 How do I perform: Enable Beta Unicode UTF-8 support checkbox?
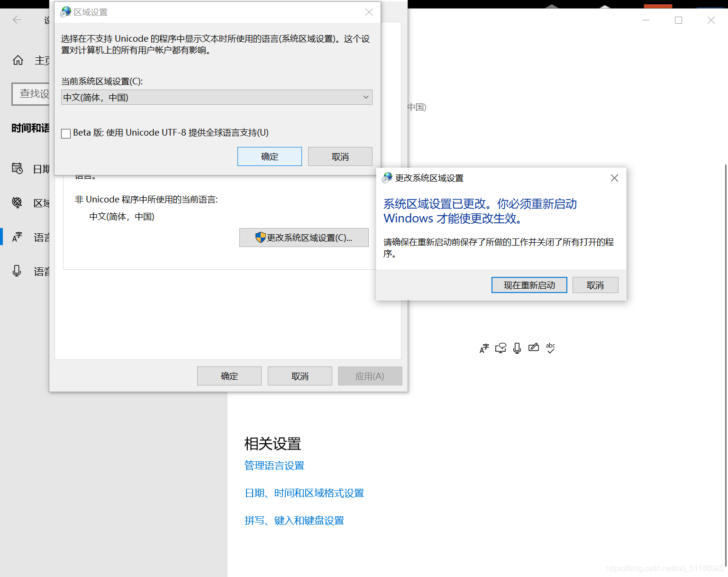pyautogui.click(x=66, y=133)
